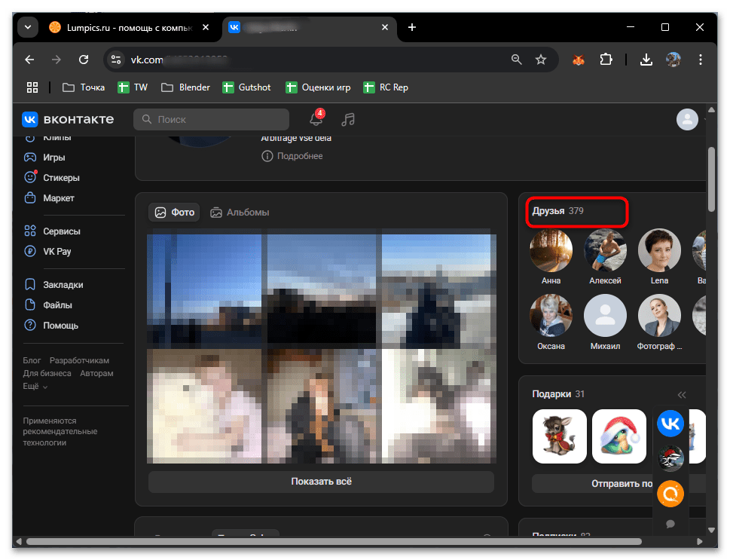730x560 pixels.
Task: Open browser downloads
Action: coord(646,60)
